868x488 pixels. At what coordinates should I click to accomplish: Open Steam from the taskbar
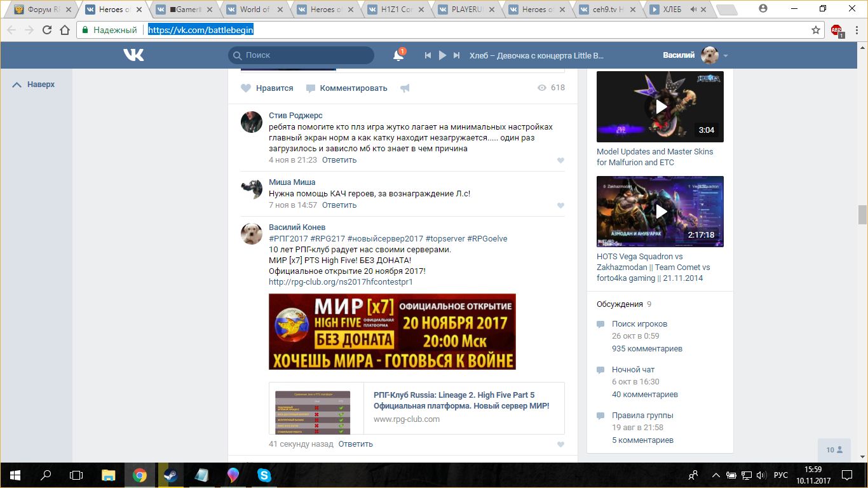pos(170,475)
